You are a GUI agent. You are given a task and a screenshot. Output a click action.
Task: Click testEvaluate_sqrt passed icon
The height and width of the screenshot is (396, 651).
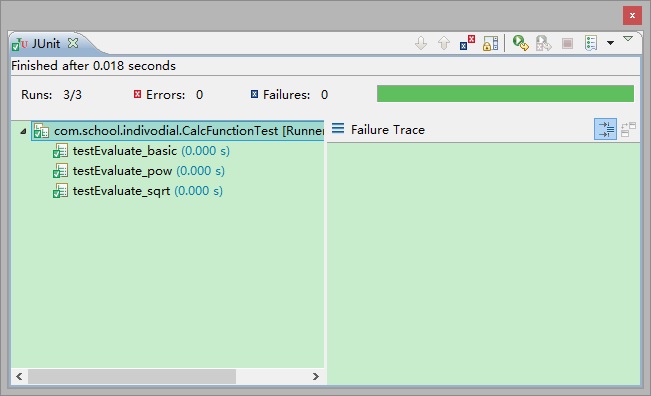tap(60, 191)
